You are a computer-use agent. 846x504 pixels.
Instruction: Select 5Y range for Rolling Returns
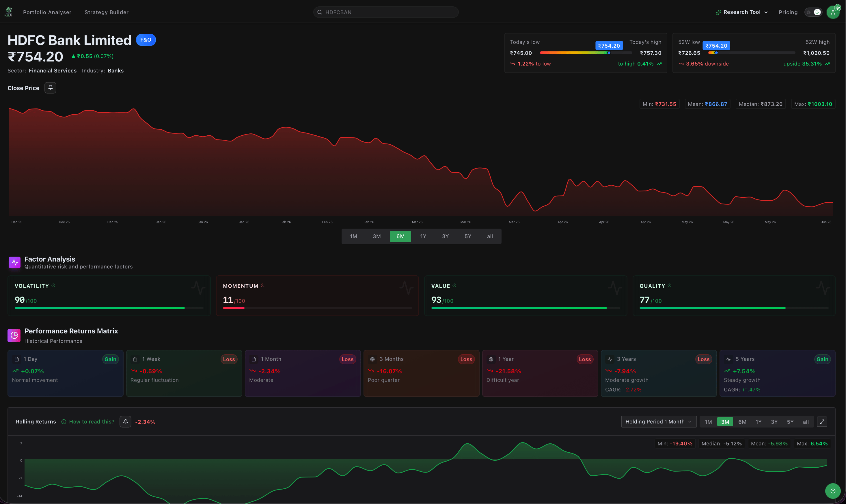tap(790, 422)
